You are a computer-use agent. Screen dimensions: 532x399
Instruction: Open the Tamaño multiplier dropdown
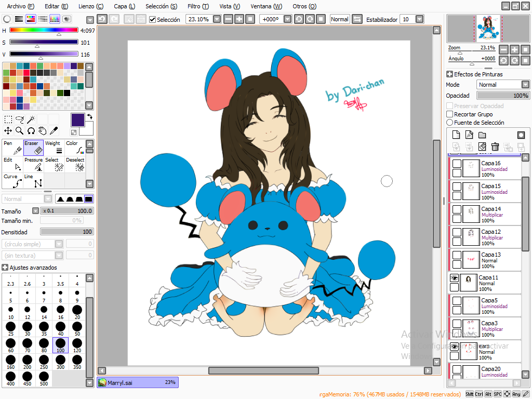[x=35, y=211]
